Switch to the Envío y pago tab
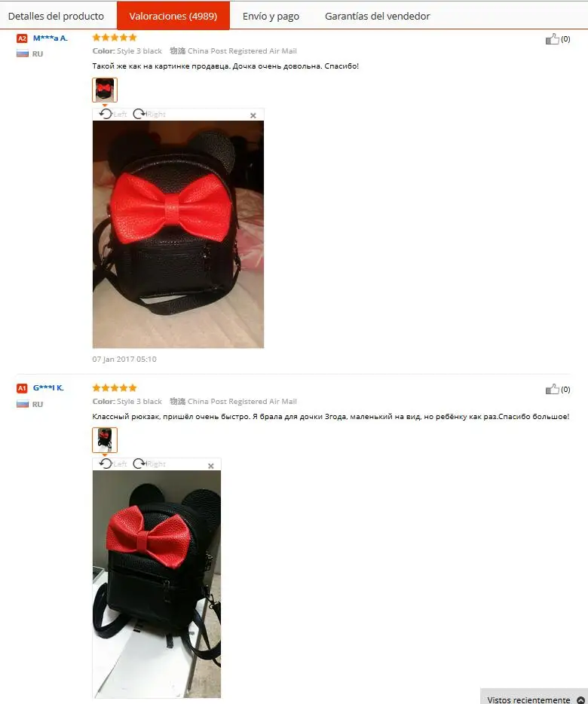 pyautogui.click(x=271, y=16)
